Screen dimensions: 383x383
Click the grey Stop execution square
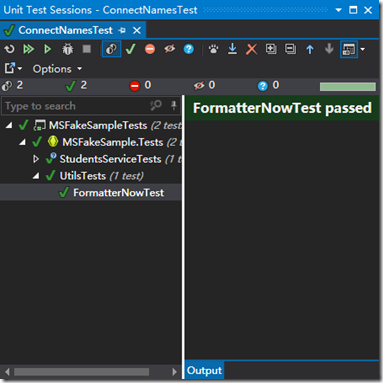tap(87, 49)
